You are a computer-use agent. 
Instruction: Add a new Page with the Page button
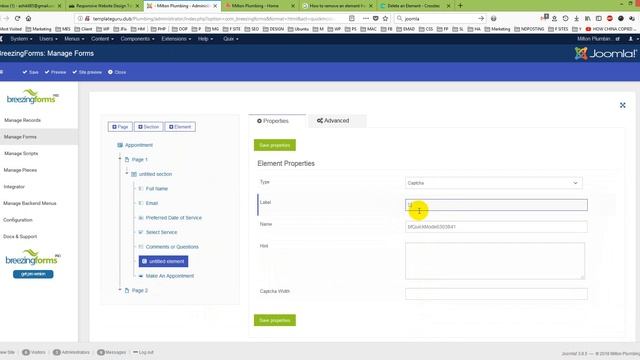(x=120, y=127)
